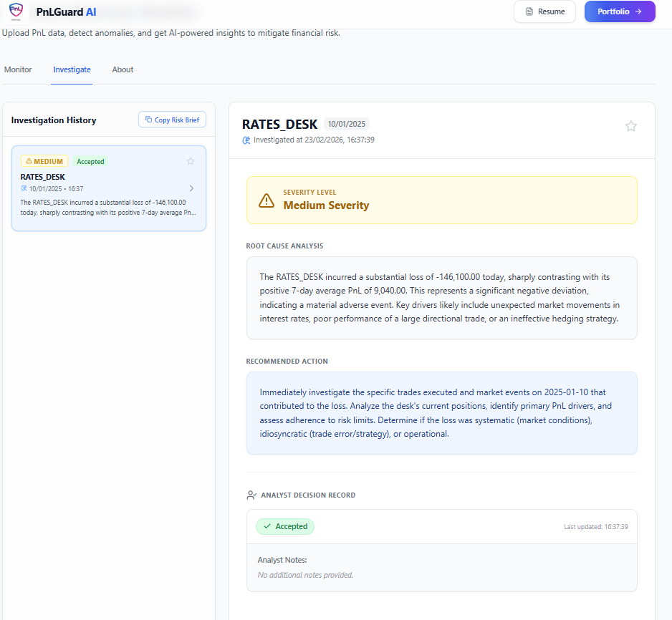Screen dimensions: 672x620
Task: Switch to the Investigate tab
Action: point(72,69)
